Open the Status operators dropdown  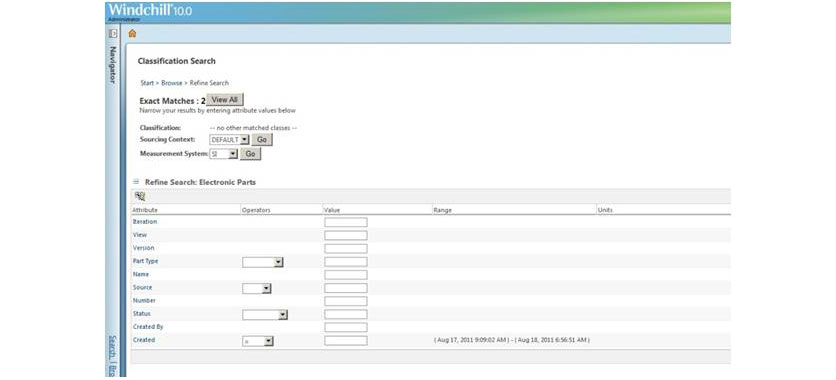(x=264, y=314)
